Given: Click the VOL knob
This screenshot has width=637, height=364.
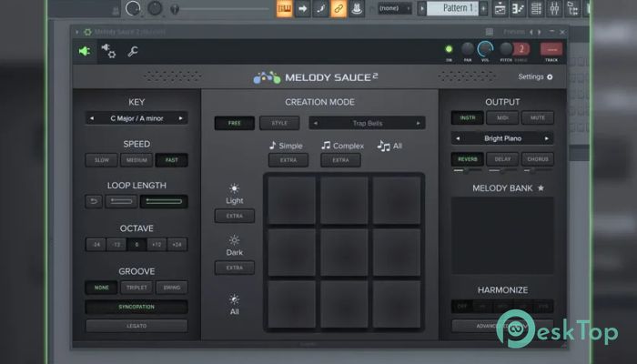Looking at the screenshot, I should (x=485, y=49).
